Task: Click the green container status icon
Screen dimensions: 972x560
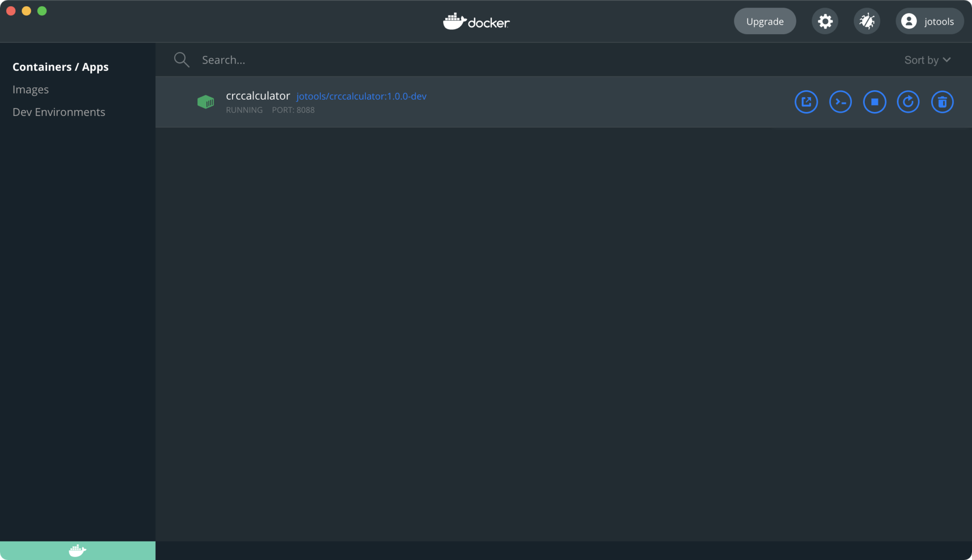Action: [206, 102]
